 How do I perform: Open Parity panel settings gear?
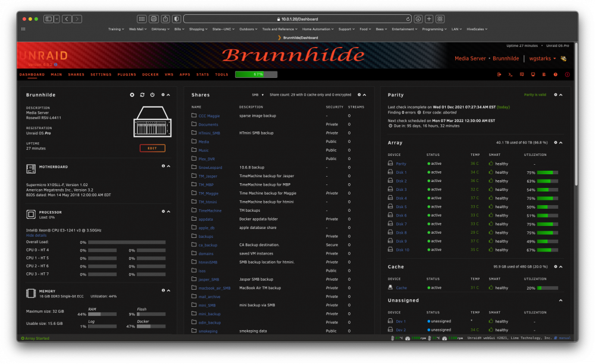click(556, 95)
